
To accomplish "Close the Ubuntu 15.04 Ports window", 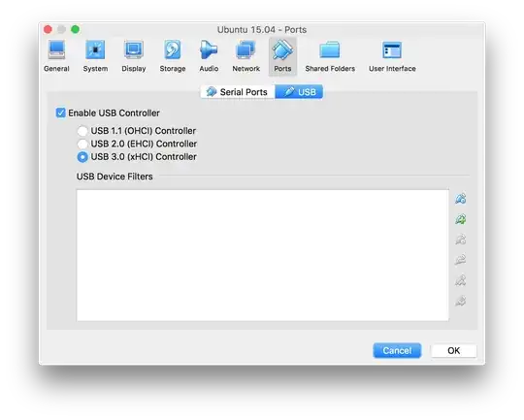I will (48, 29).
